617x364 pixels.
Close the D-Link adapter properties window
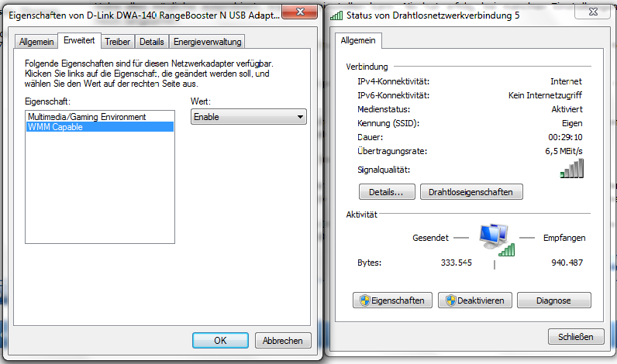300,12
